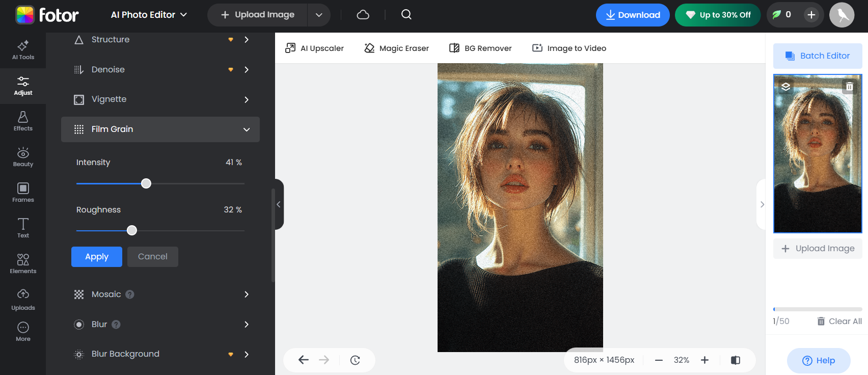Expand the Vignette adjustment
The height and width of the screenshot is (375, 868).
click(160, 99)
